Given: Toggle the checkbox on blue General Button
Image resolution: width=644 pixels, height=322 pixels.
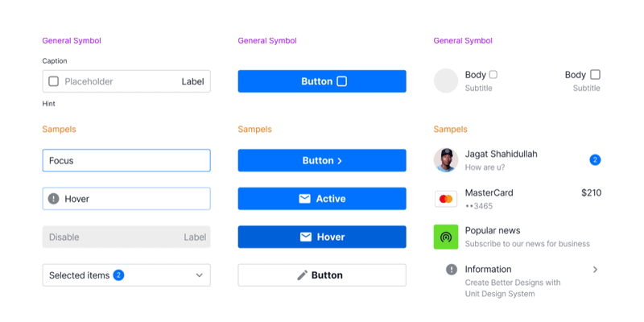Looking at the screenshot, I should (x=342, y=81).
